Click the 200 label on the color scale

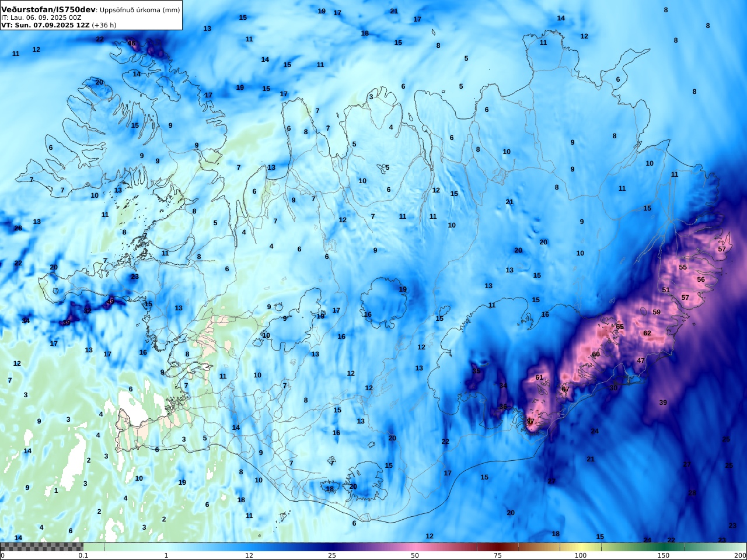point(740,555)
